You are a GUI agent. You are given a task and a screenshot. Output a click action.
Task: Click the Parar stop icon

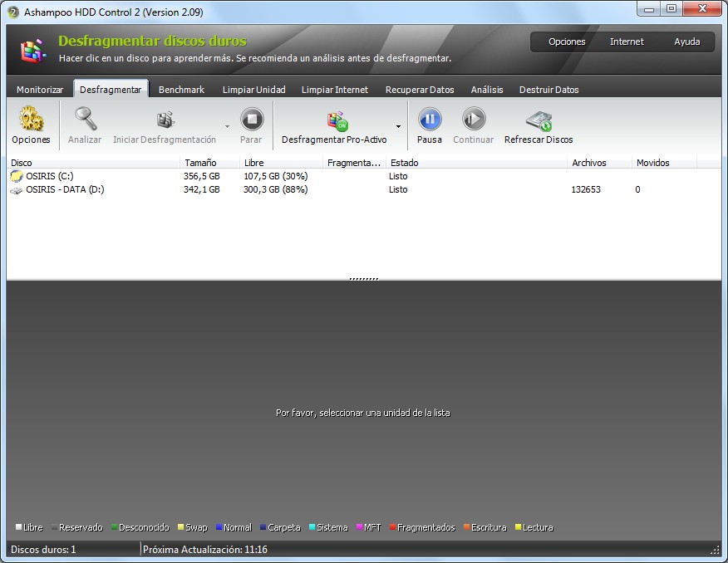click(252, 119)
